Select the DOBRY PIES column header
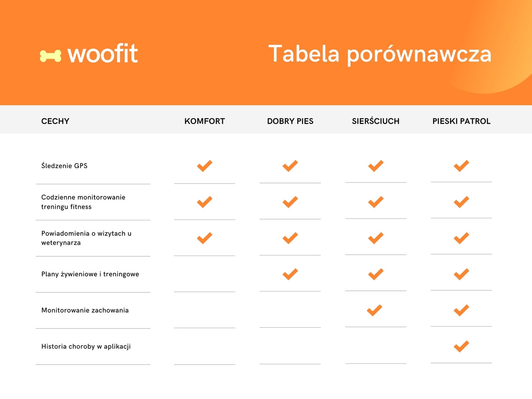Viewport: 532px width, 399px height. 290,121
